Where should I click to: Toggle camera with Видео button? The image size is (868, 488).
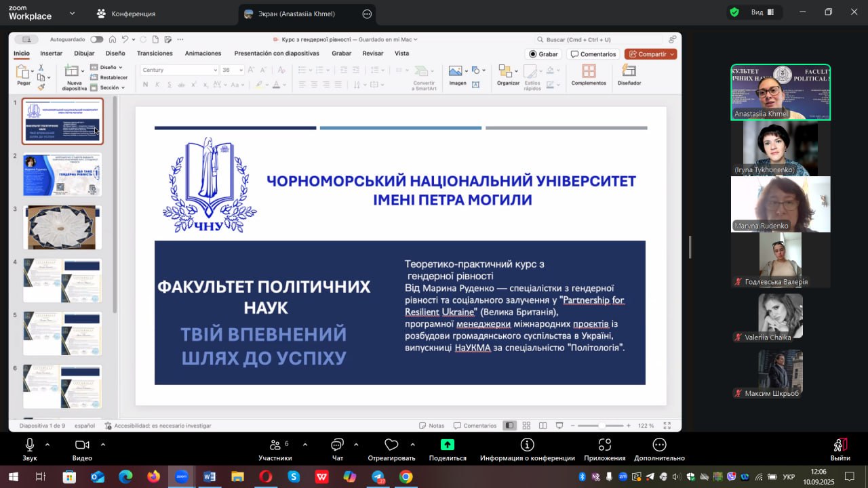[x=82, y=450]
